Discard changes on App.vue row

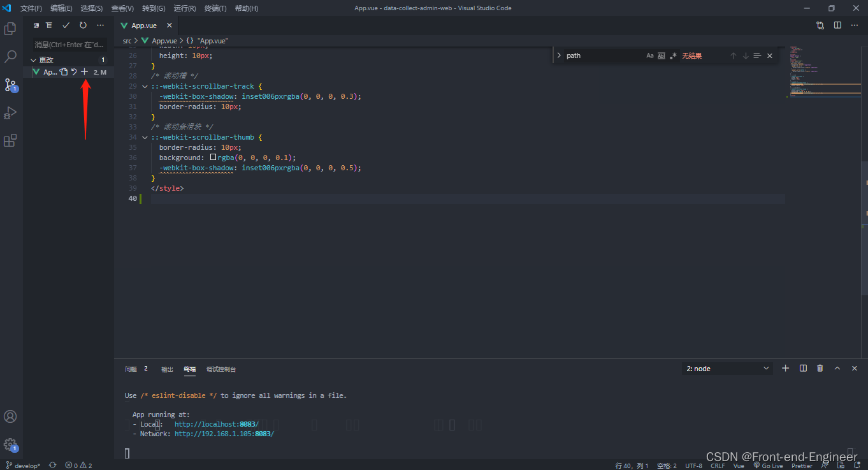74,72
